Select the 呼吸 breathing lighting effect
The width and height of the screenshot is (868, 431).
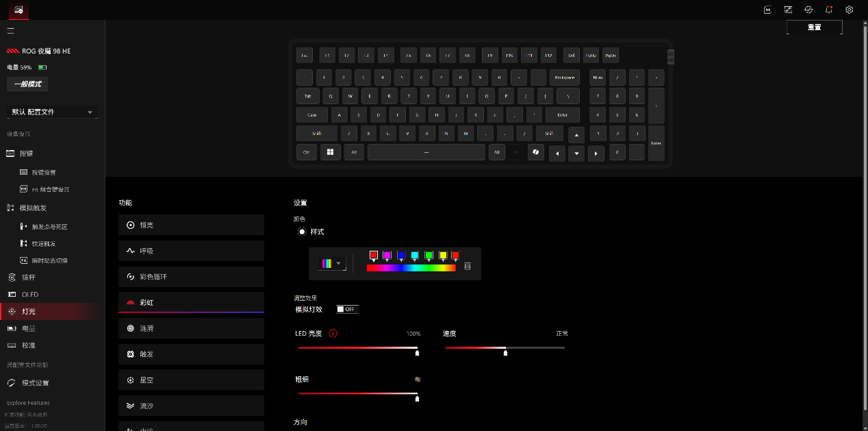coord(191,251)
